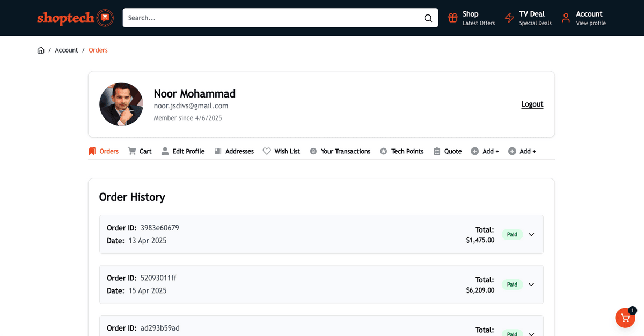The image size is (644, 336).
Task: Click the Order History heading
Action: point(132,197)
